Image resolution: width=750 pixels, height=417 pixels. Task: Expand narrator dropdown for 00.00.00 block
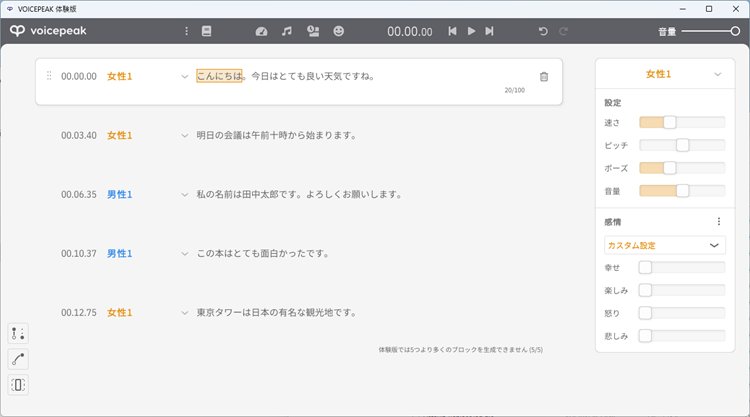tap(185, 77)
